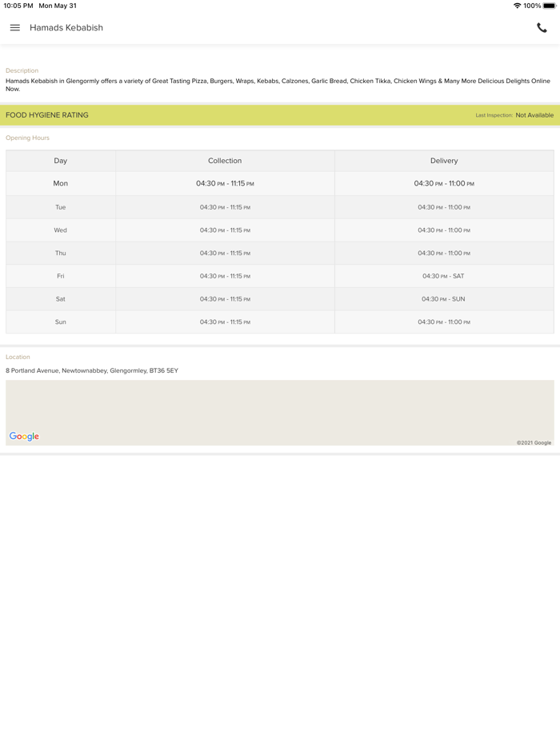Check the Wi-Fi status icon
560x747 pixels.
coord(517,6)
